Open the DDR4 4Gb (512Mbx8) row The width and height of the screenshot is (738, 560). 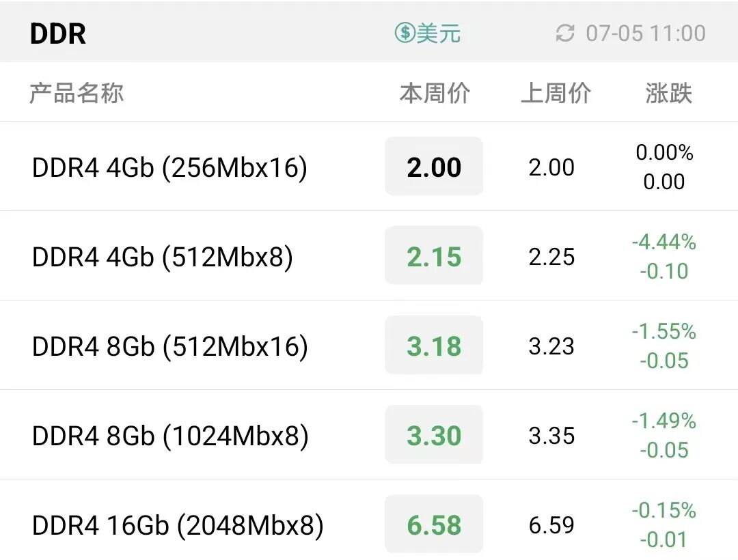click(x=369, y=256)
